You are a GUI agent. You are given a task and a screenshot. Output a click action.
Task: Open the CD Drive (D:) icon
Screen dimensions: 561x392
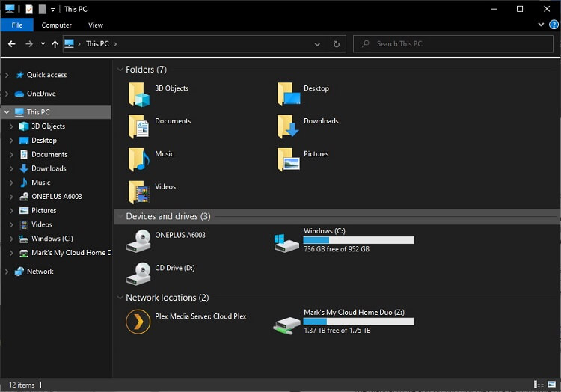point(138,273)
